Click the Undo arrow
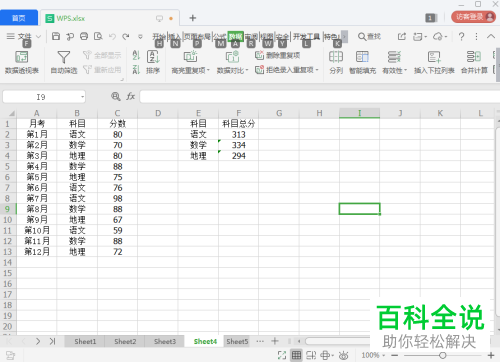 tap(112, 36)
